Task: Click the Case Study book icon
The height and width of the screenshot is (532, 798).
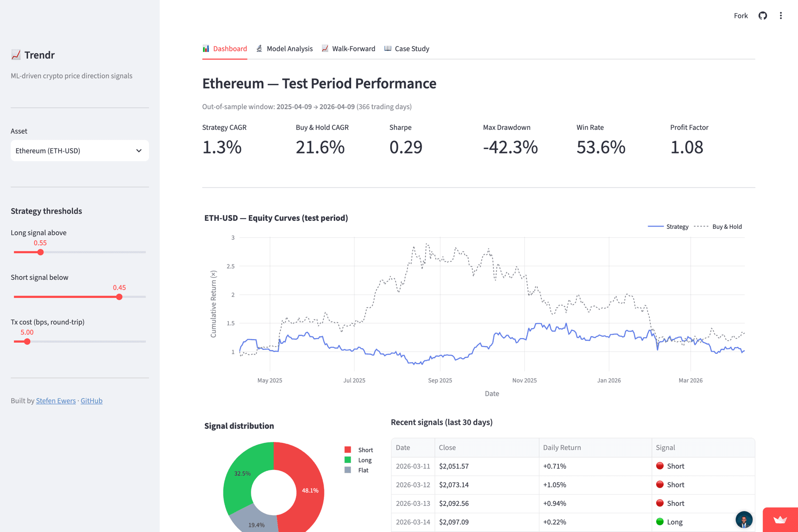Action: 388,48
